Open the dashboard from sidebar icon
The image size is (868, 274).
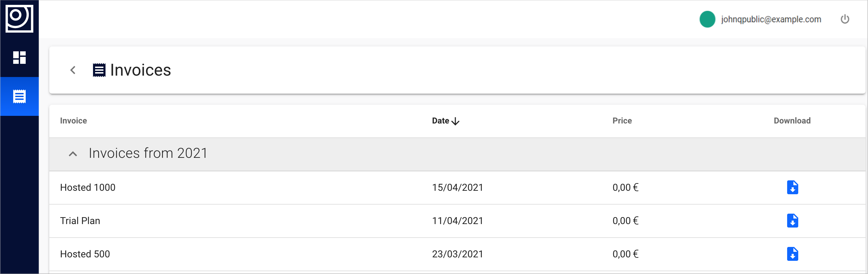click(19, 58)
